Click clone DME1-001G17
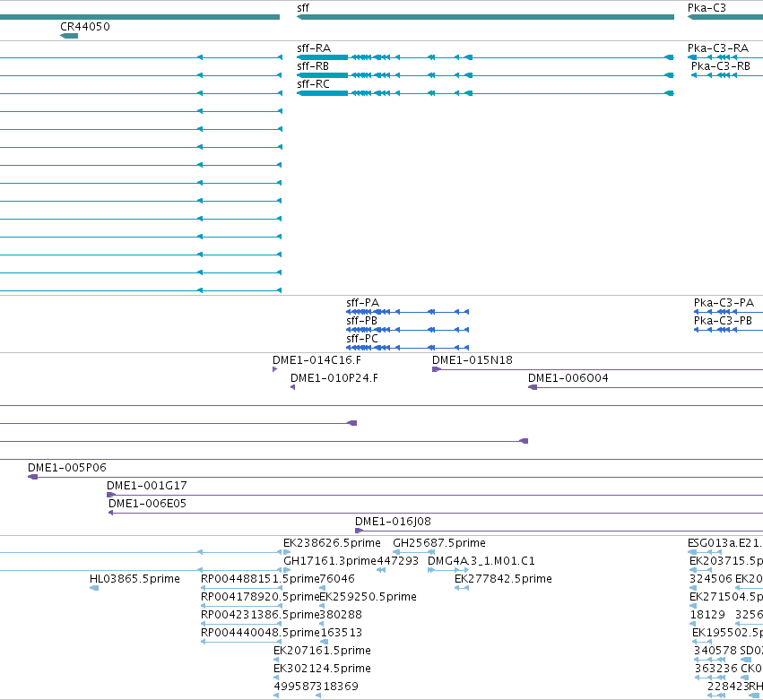Image resolution: width=763 pixels, height=700 pixels. tap(435, 495)
